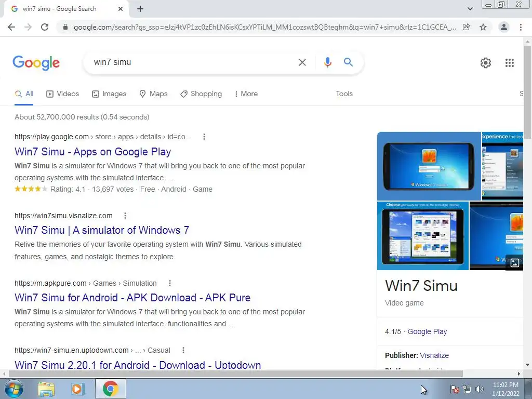Close the win7 simu Google Search tab

[x=121, y=9]
